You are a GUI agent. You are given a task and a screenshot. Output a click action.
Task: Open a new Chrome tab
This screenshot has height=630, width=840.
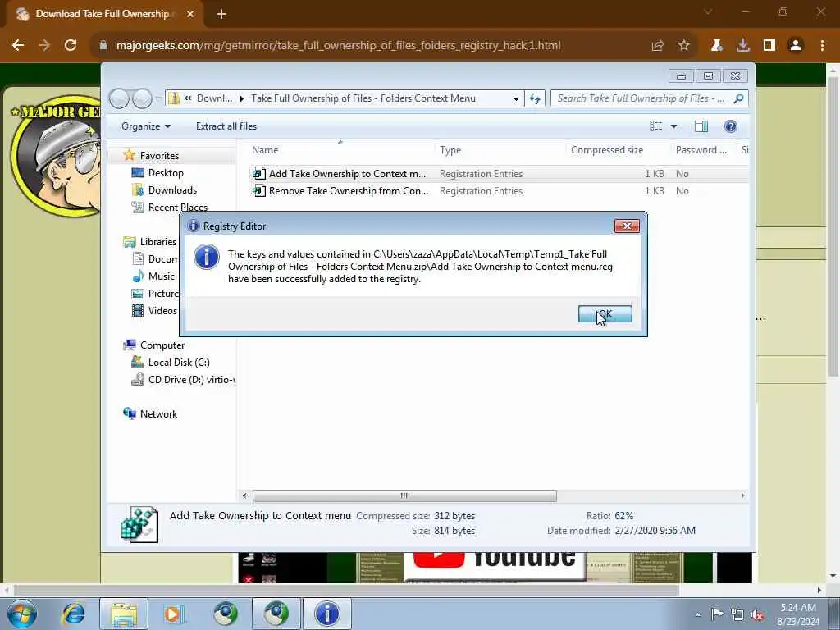pos(221,14)
